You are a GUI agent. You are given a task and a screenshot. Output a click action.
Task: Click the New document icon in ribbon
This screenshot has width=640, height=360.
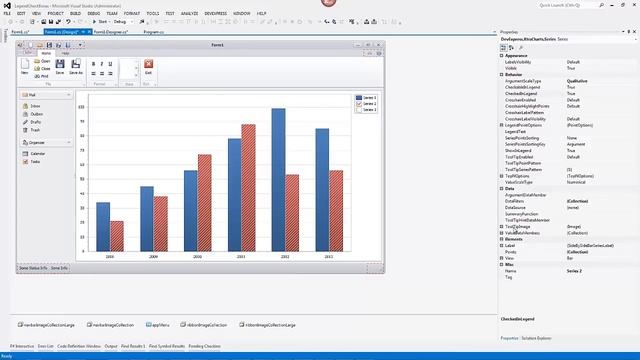coord(25,64)
